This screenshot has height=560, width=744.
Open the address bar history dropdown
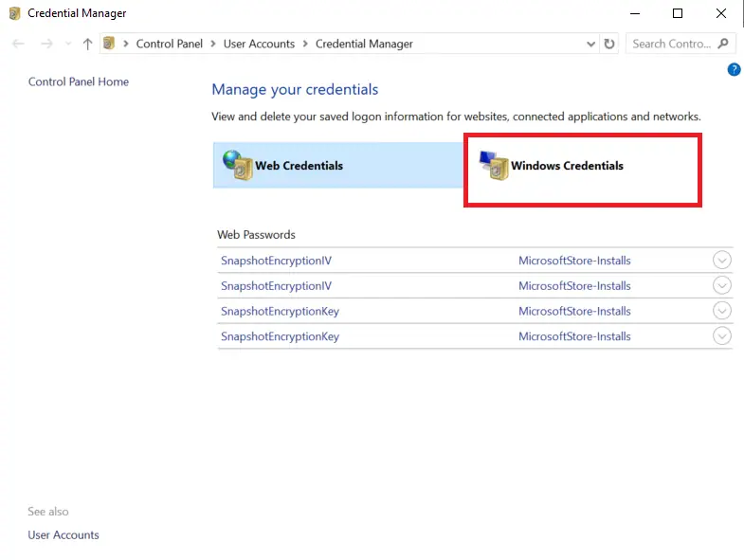(591, 44)
